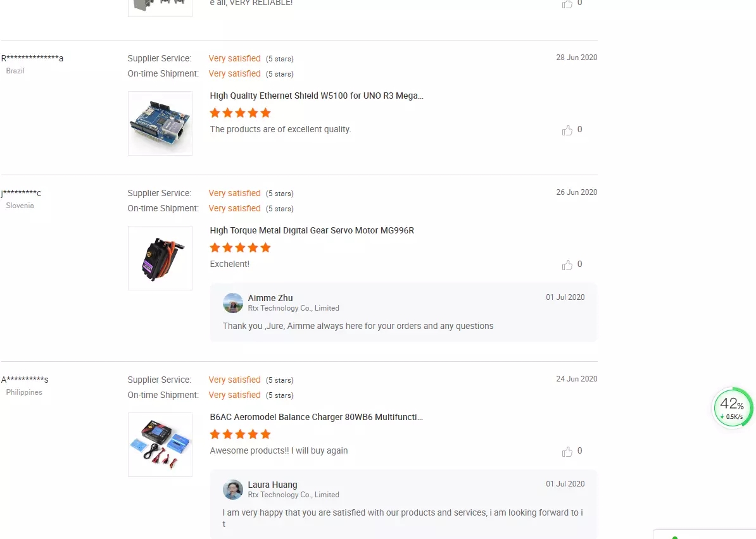Open the B6AC balance charger thumbnail

160,445
